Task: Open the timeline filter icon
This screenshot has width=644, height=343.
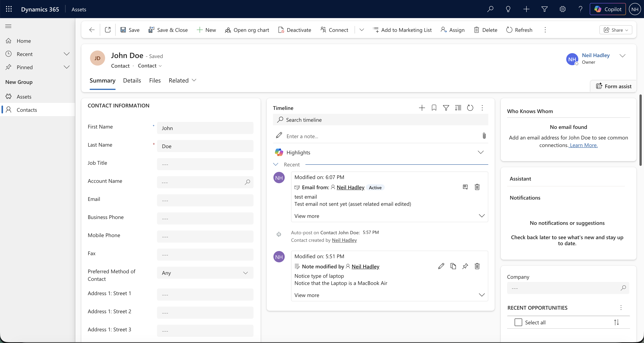Action: 446,108
